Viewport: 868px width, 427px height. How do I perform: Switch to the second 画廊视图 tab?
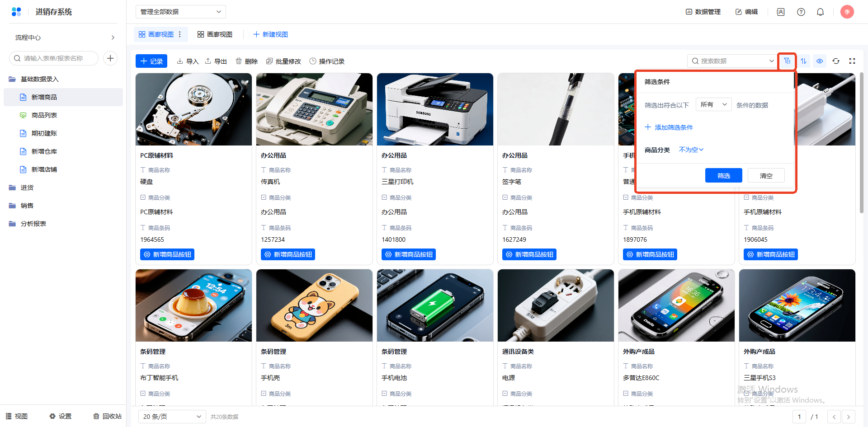click(215, 34)
